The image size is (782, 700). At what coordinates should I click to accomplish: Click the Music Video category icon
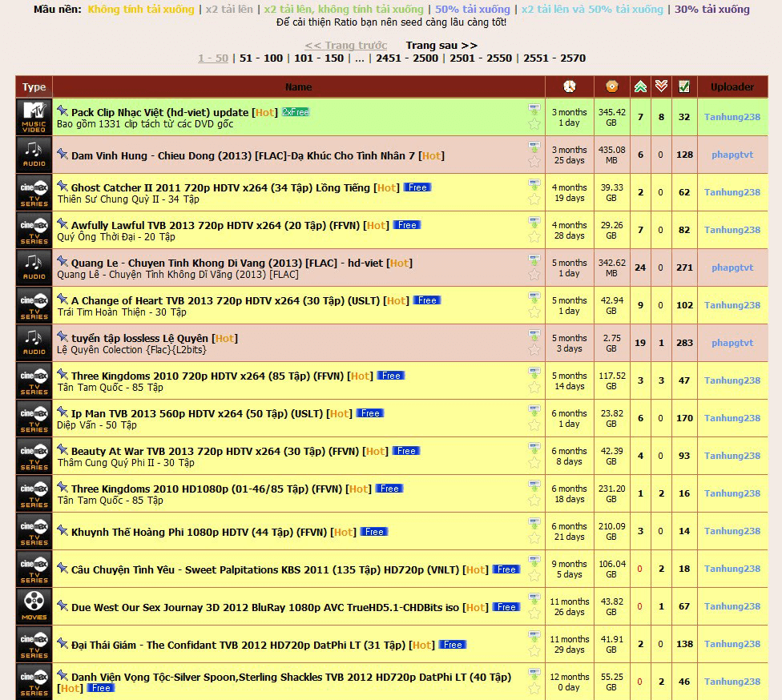coord(34,117)
